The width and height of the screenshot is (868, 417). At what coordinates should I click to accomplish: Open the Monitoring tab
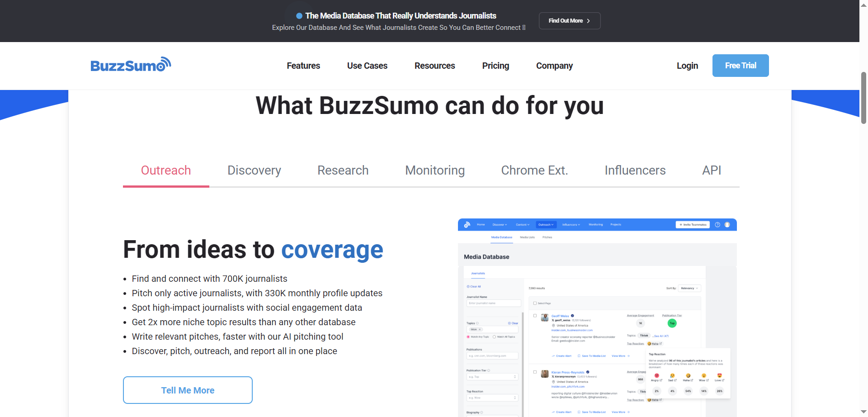pos(435,171)
